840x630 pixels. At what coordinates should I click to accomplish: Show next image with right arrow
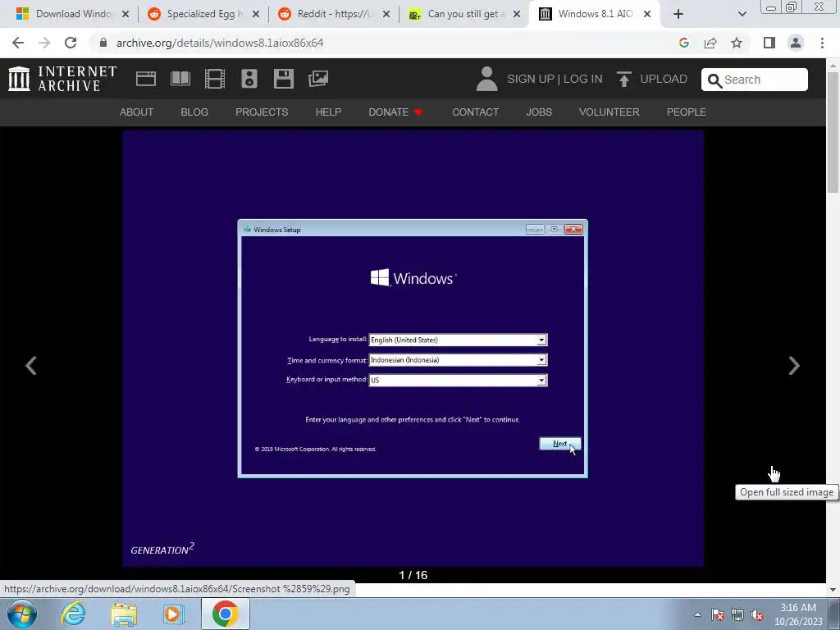tap(794, 366)
